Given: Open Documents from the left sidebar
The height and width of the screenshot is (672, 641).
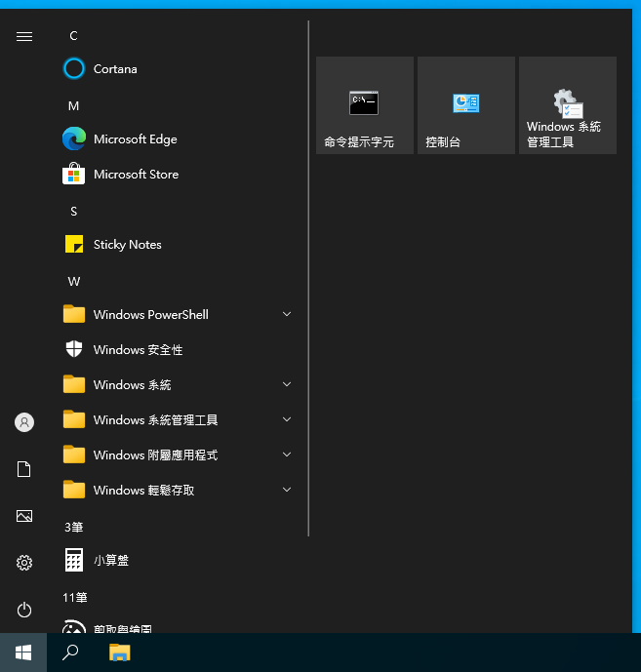Looking at the screenshot, I should (24, 469).
